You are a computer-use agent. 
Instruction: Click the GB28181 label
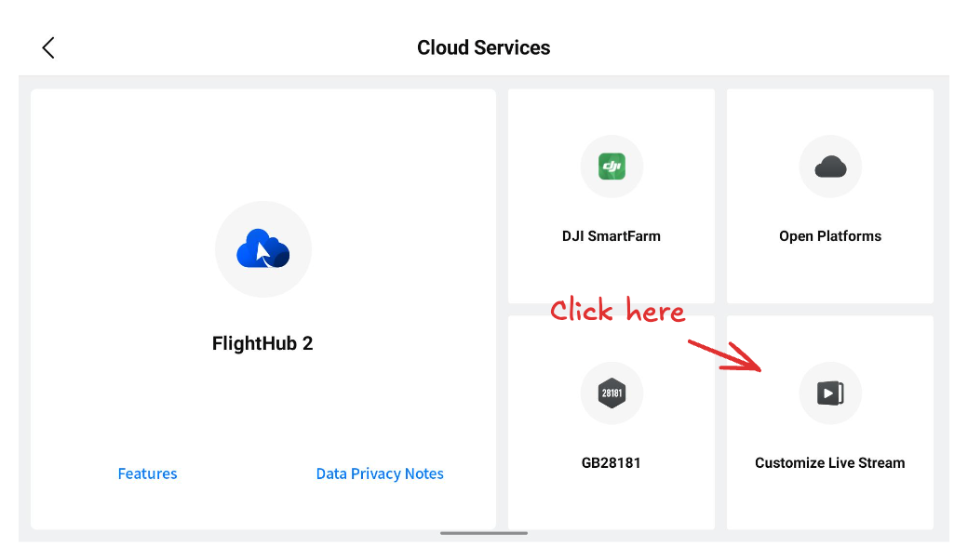pos(612,463)
